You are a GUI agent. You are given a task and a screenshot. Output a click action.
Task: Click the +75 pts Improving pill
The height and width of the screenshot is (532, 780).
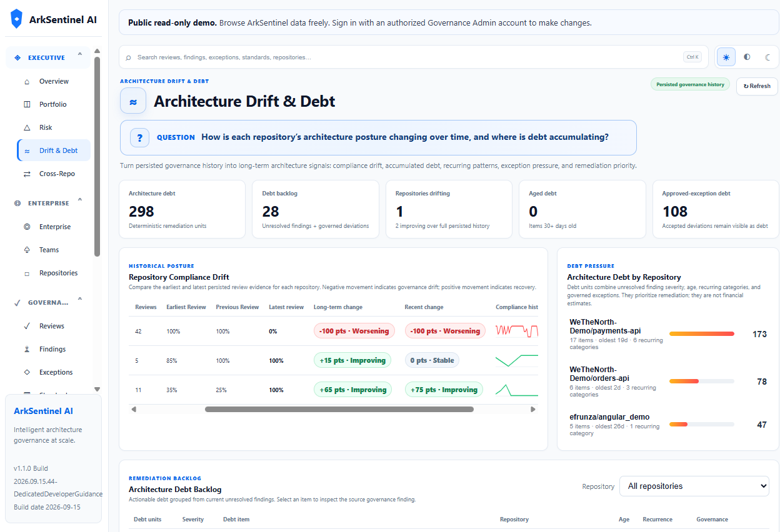(x=444, y=390)
